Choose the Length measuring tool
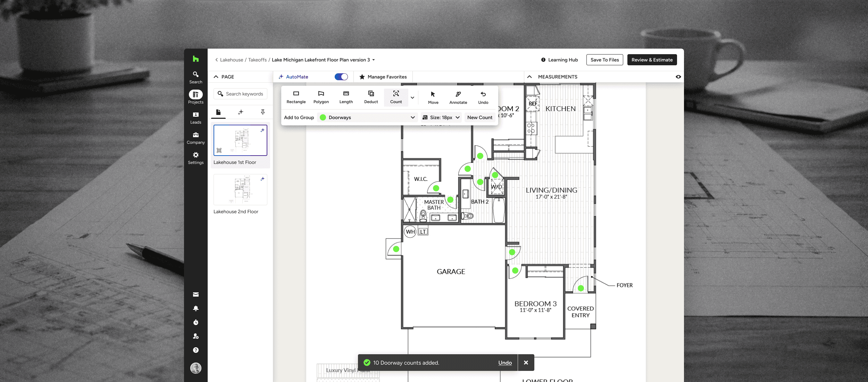Screen dimensions: 868x382 point(346,97)
